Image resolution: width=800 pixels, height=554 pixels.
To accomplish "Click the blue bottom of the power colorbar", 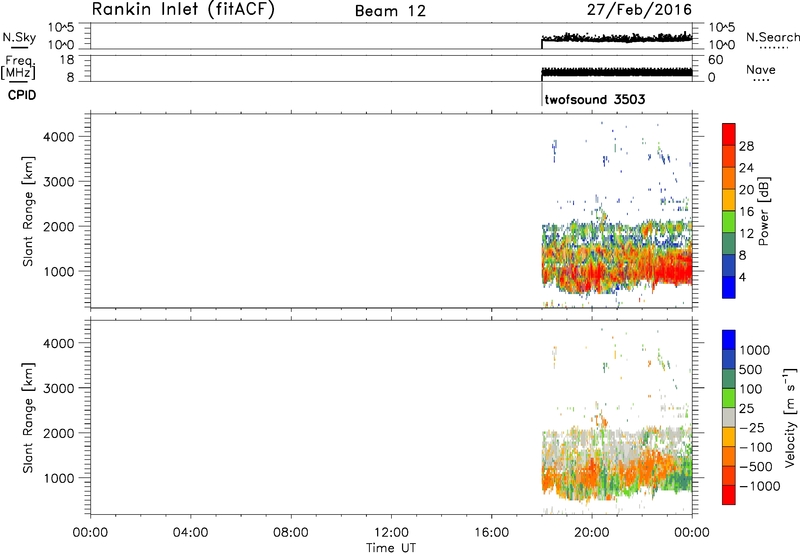I will click(729, 287).
